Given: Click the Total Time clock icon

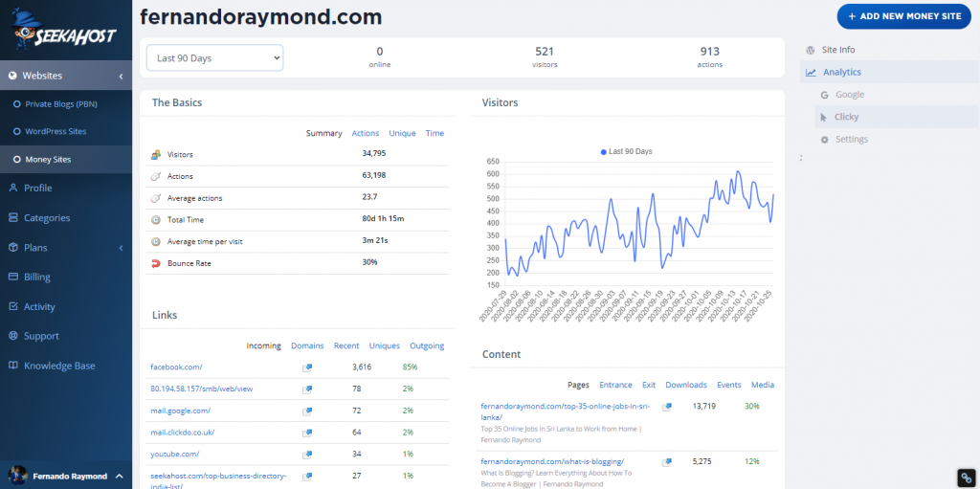Looking at the screenshot, I should (156, 220).
